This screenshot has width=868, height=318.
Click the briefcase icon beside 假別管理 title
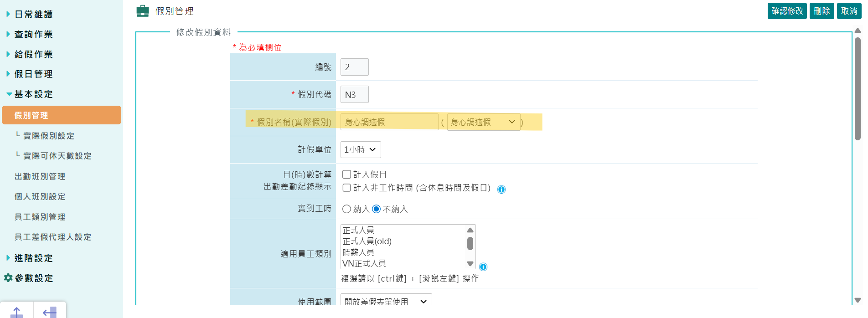[143, 11]
